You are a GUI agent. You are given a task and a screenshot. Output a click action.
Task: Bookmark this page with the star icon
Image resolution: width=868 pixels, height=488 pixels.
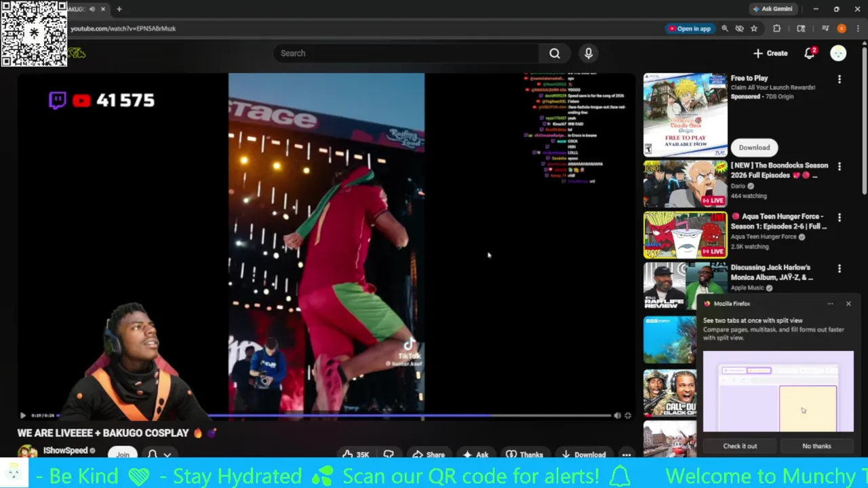pyautogui.click(x=754, y=28)
